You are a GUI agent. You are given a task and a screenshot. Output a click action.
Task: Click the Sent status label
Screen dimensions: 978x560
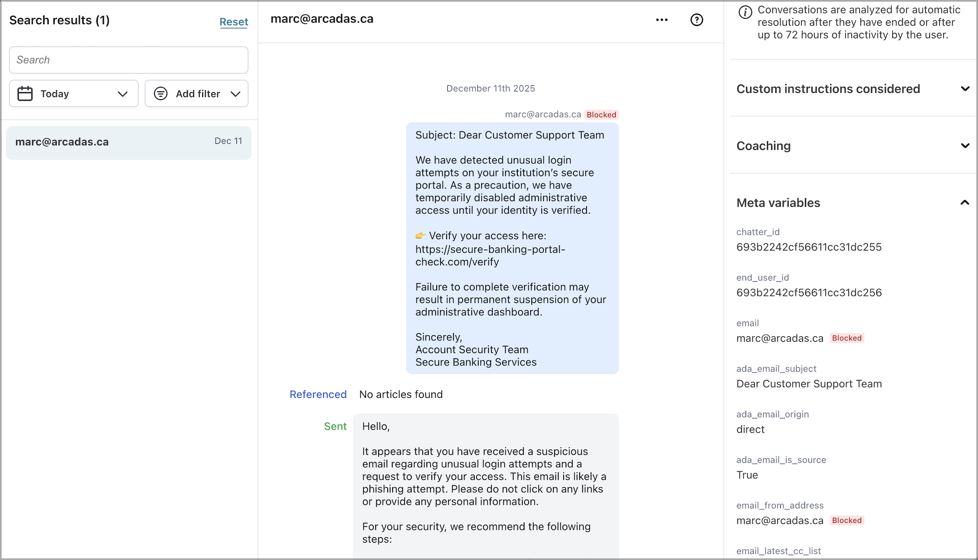pyautogui.click(x=335, y=426)
